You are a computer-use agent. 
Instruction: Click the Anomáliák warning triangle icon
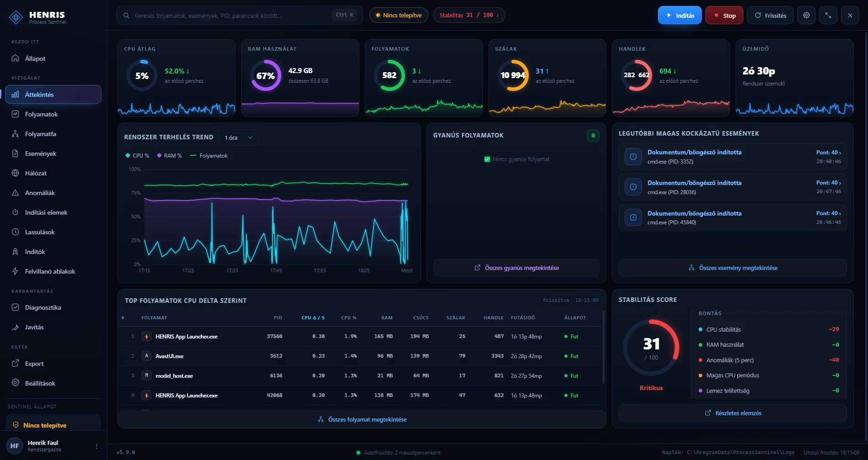tap(15, 193)
